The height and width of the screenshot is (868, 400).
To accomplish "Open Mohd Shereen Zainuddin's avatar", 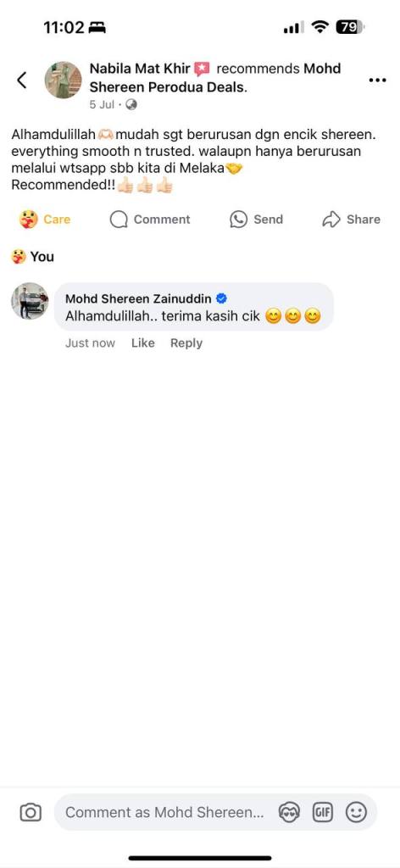I will coord(30,301).
